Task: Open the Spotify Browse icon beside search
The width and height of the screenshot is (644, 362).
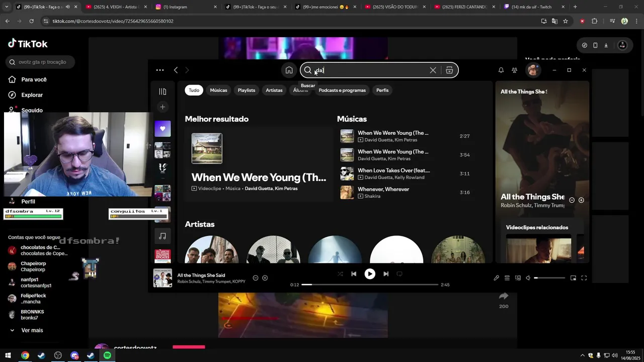Action: (x=449, y=70)
